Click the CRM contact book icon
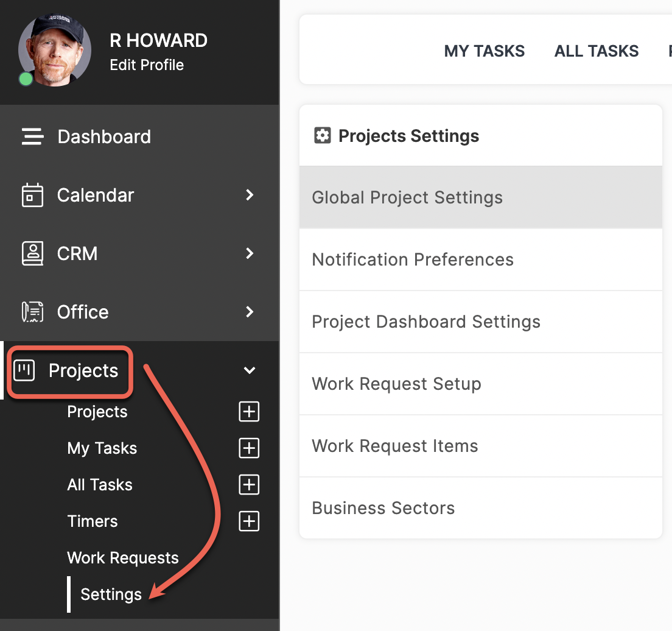 [x=33, y=253]
